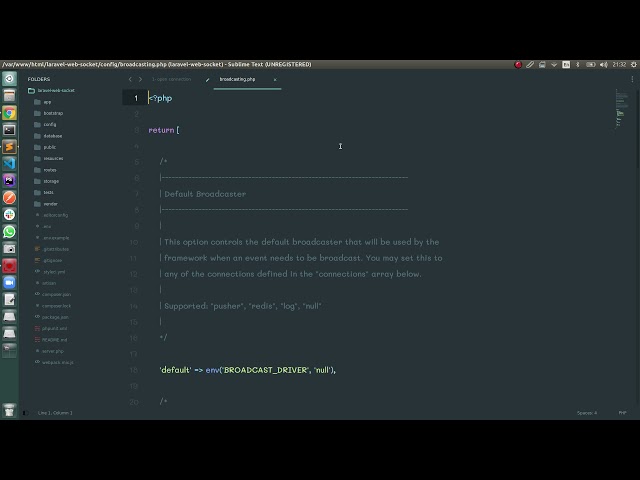
Task: Close the broadcasting.php tab
Action: pos(275,79)
